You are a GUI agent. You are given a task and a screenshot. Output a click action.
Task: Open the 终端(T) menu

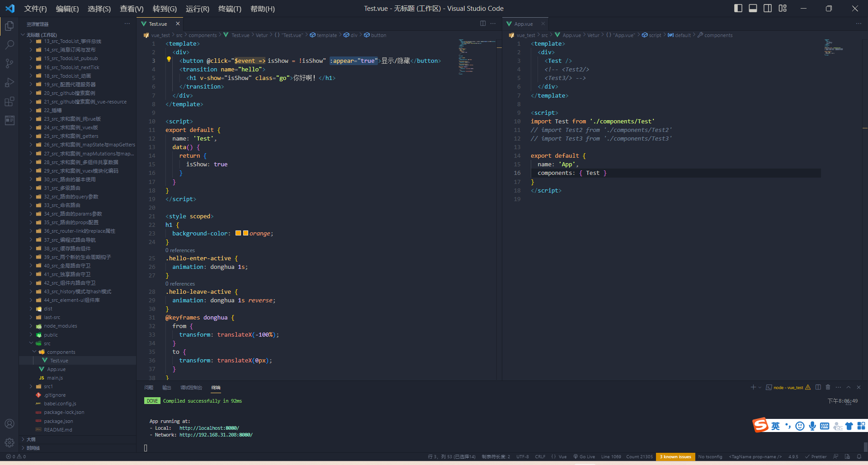[230, 9]
